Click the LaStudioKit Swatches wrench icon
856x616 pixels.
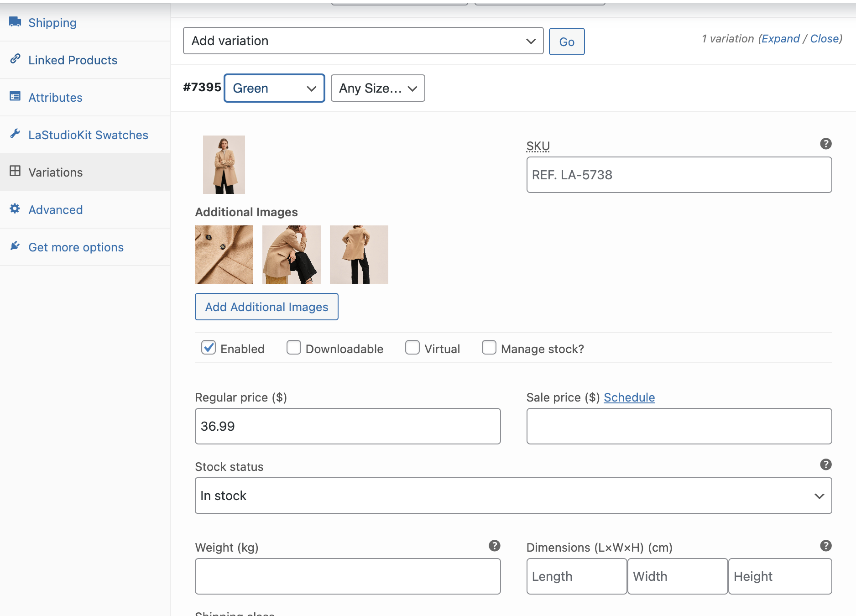(x=15, y=134)
